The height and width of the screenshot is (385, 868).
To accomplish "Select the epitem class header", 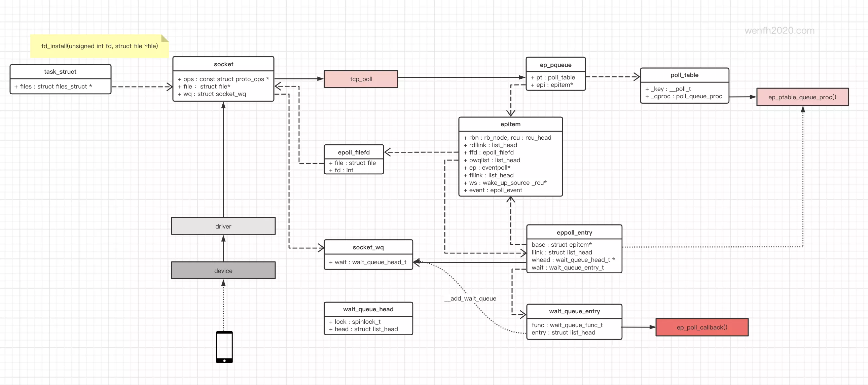I will (510, 125).
